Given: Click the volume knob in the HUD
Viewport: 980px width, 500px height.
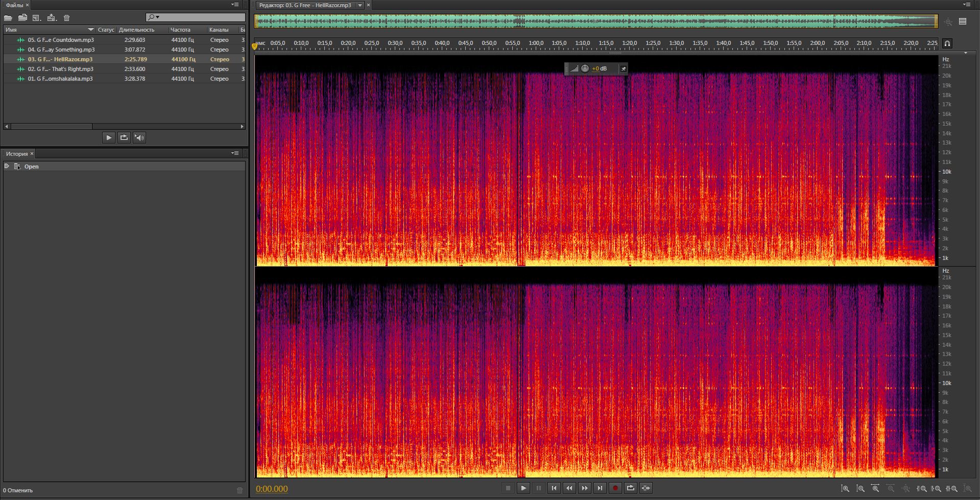Looking at the screenshot, I should pyautogui.click(x=585, y=68).
